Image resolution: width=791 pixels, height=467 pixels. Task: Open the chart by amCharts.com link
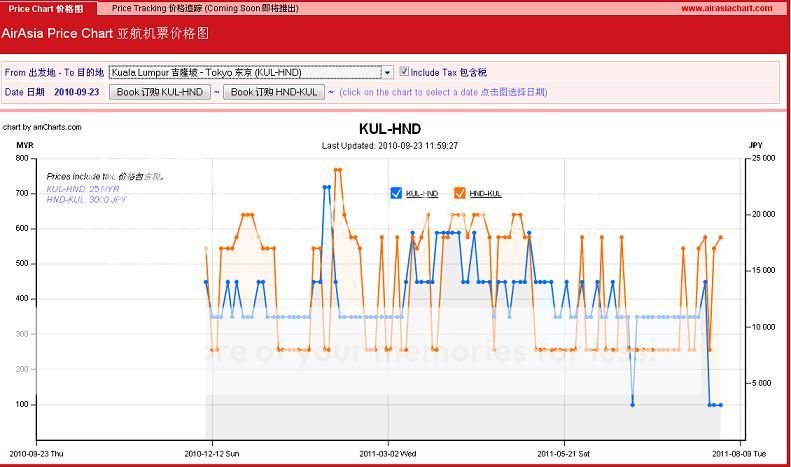pos(42,127)
